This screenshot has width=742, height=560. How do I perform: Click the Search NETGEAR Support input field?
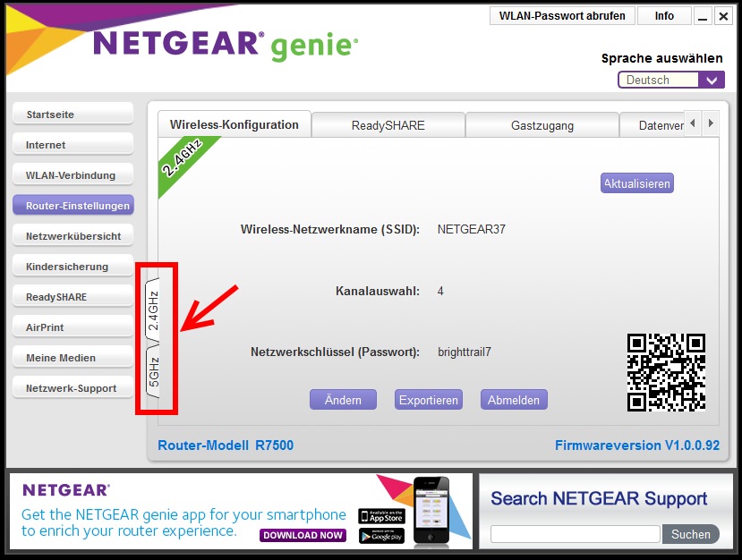[x=575, y=534]
